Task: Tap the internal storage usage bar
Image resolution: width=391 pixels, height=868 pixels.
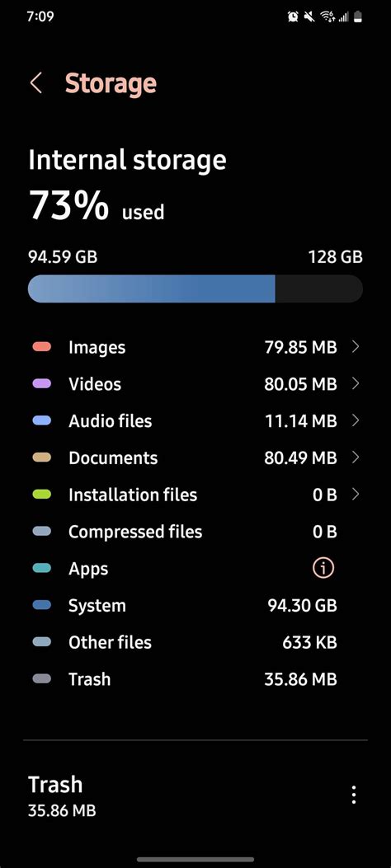Action: point(195,289)
